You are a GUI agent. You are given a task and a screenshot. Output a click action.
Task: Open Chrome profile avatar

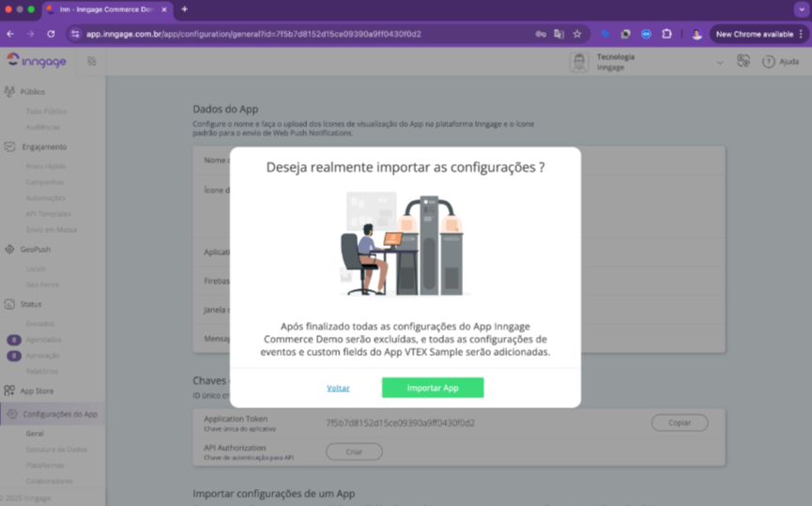[x=697, y=35]
